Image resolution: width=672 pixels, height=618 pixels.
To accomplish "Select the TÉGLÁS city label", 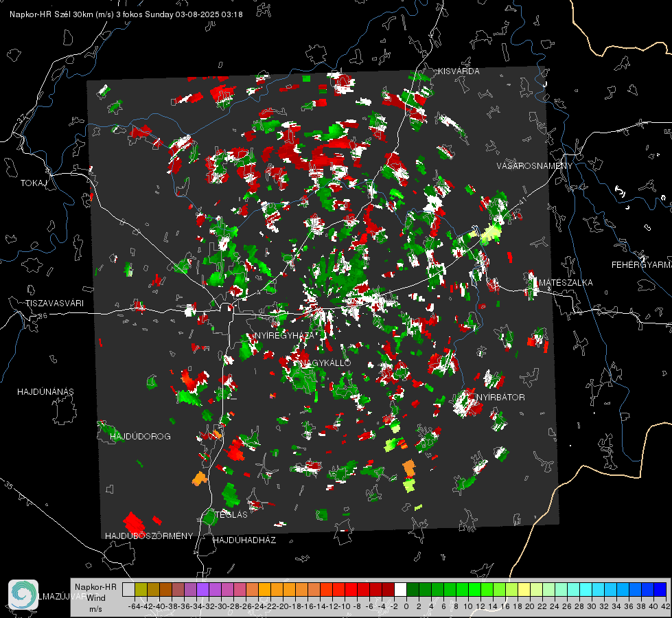I will coord(231,514).
